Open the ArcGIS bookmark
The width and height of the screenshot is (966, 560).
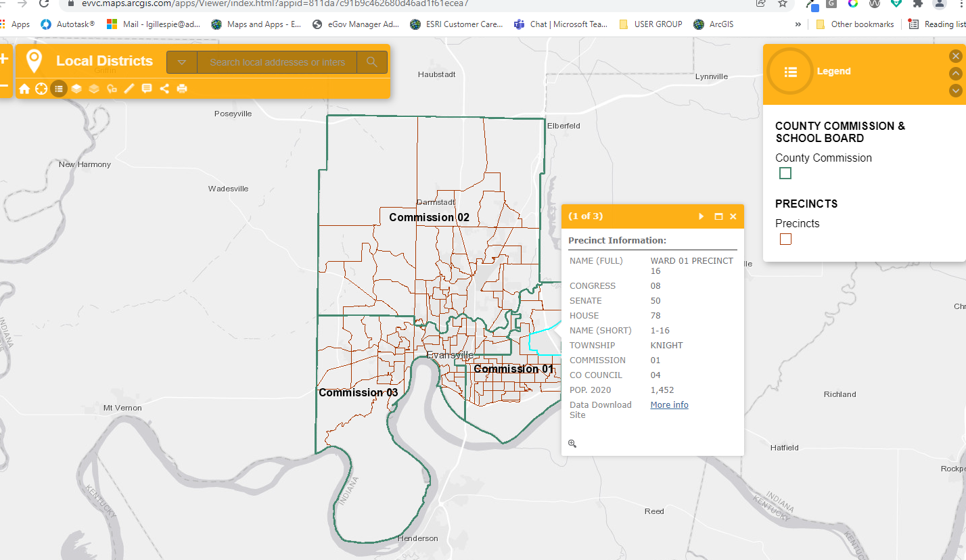click(x=713, y=24)
